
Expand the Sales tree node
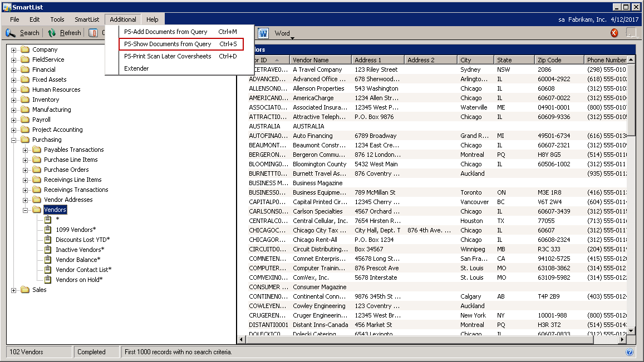click(x=13, y=290)
